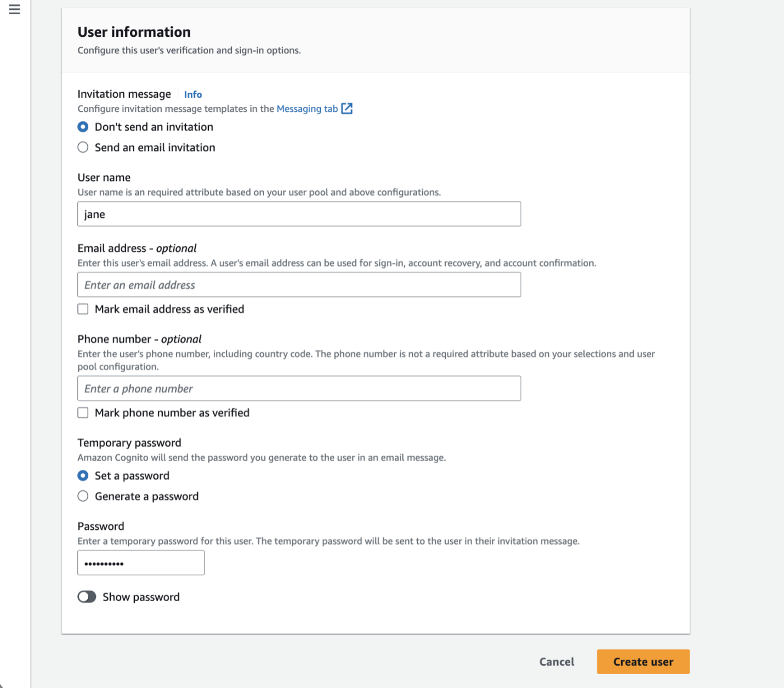Click the email address input field

point(299,285)
